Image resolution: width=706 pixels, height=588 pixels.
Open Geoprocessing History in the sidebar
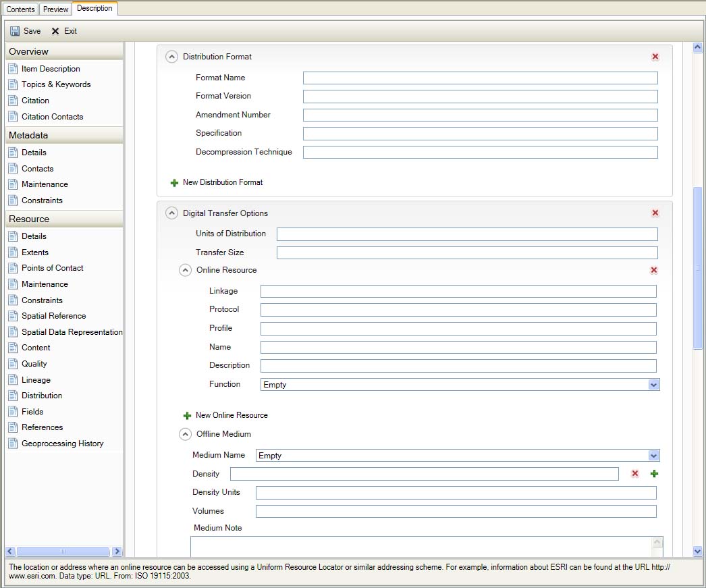point(62,444)
